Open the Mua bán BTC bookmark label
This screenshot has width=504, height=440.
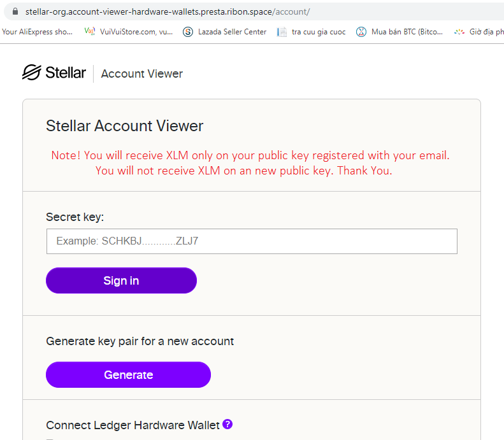tap(407, 32)
